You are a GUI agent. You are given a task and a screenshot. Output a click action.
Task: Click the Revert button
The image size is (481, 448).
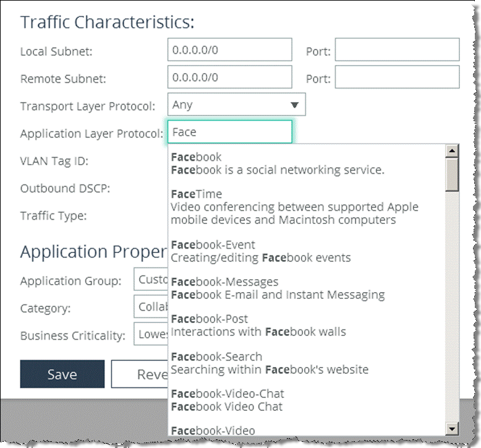click(140, 374)
